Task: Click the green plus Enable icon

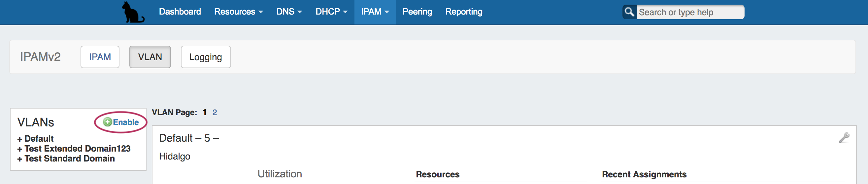Action: (108, 122)
